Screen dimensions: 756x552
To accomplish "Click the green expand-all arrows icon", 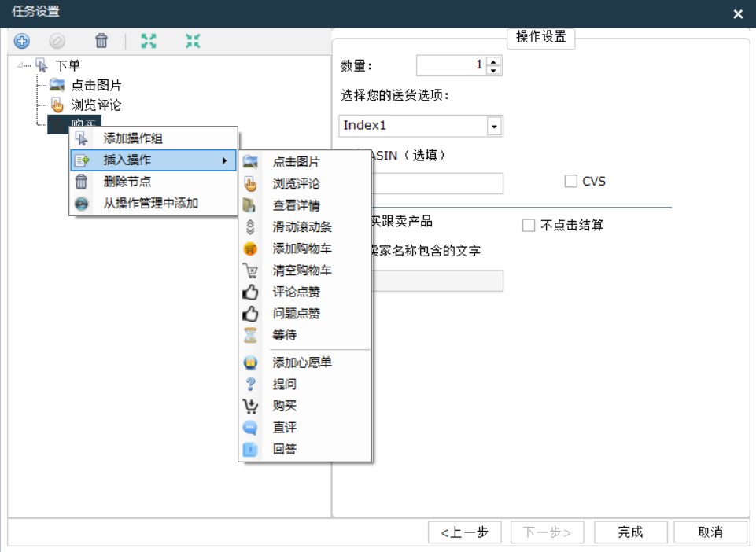I will tap(149, 41).
